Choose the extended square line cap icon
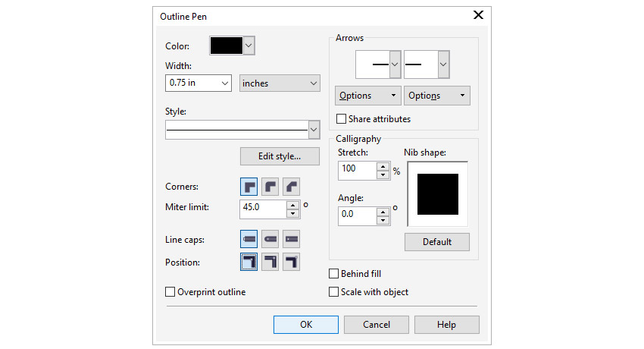This screenshot has height=349, width=644. point(292,240)
